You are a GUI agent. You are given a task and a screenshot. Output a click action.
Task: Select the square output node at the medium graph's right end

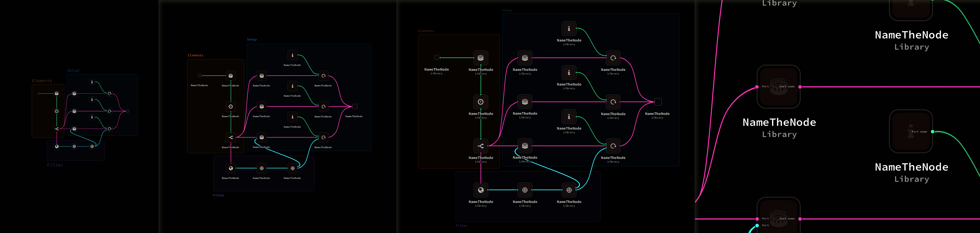coord(355,106)
